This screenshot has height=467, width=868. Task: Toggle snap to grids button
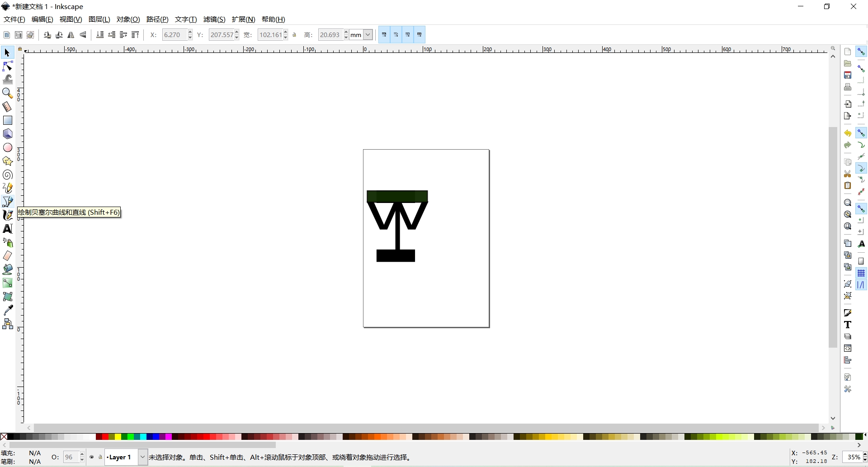(x=861, y=273)
